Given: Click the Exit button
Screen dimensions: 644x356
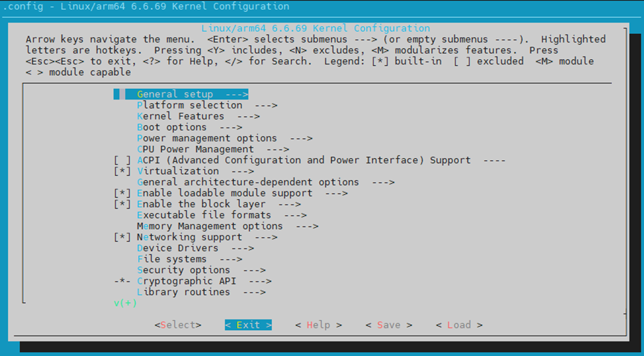Looking at the screenshot, I should pyautogui.click(x=248, y=325).
